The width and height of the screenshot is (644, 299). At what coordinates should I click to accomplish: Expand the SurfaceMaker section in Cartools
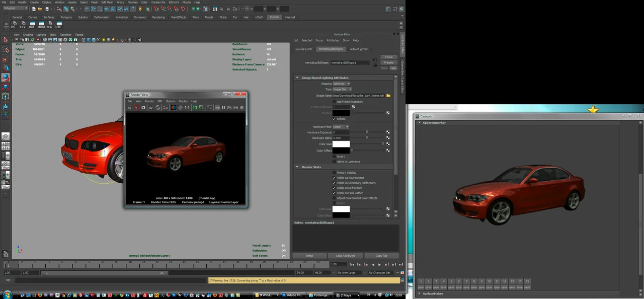pos(419,293)
